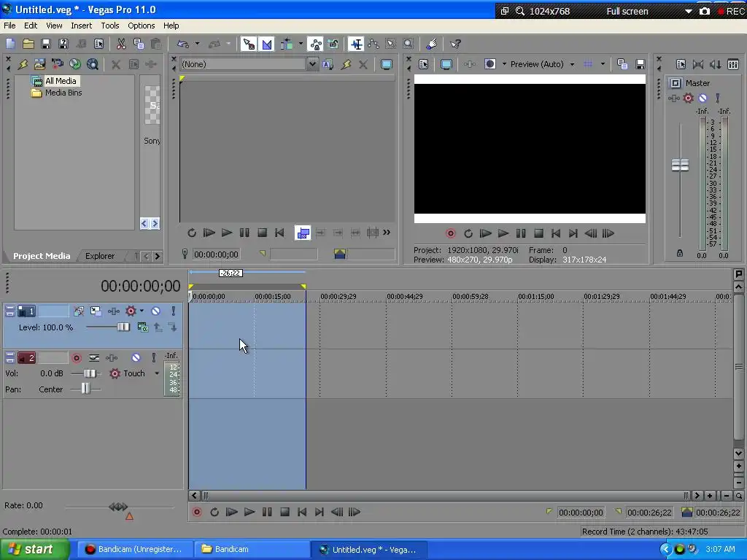Toggle Master bus mute in mixer

click(703, 98)
